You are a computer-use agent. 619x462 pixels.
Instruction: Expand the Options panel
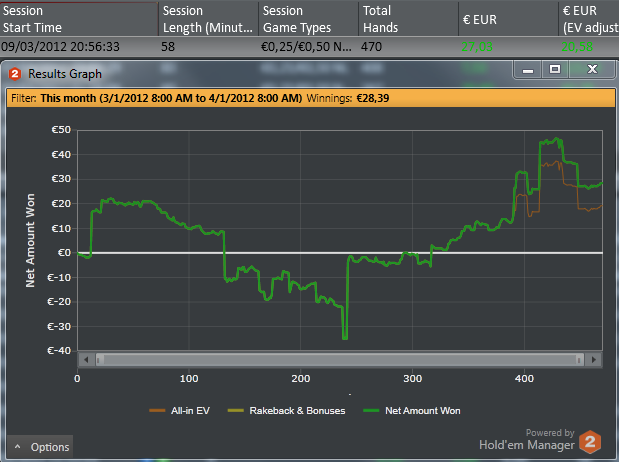click(40, 447)
